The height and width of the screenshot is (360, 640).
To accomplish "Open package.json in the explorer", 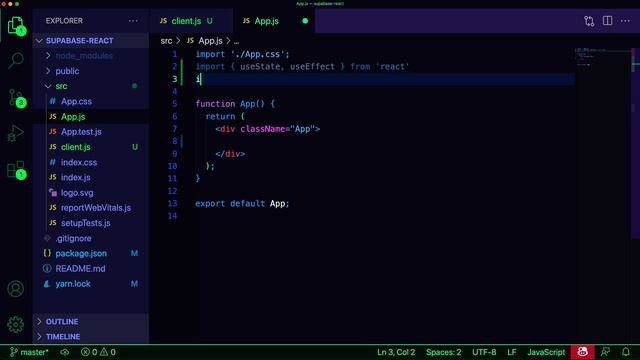I will (x=91, y=253).
